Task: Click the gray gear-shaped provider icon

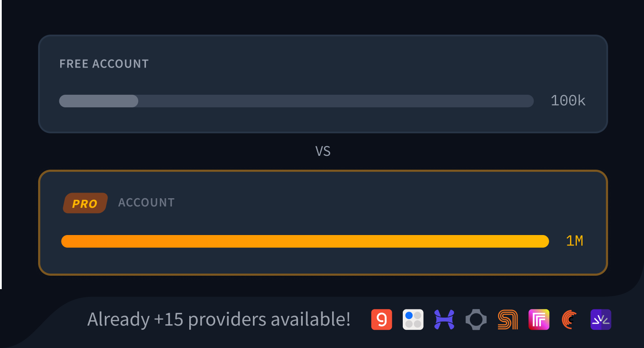Action: 476,319
